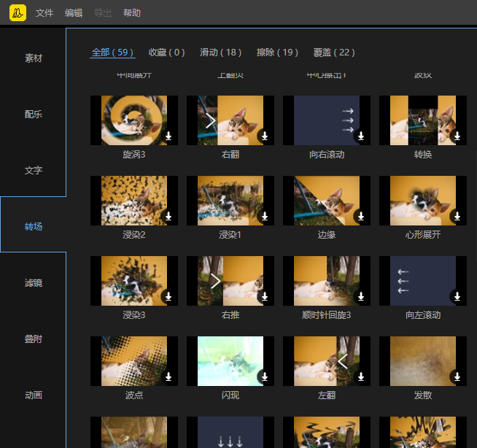Open the 滤镜 filters panel
This screenshot has width=477, height=448.
(34, 282)
